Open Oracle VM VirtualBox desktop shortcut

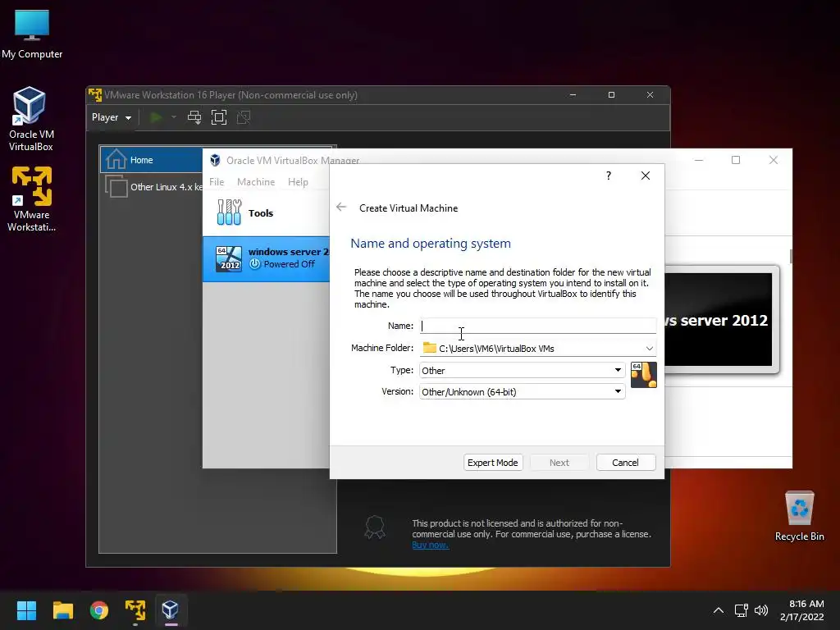[30, 119]
